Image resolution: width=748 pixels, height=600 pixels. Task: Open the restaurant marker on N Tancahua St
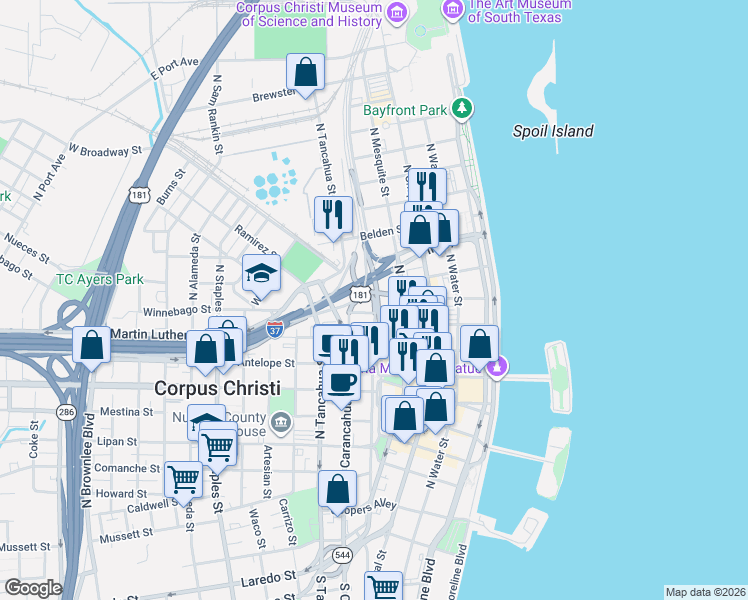[x=333, y=218]
